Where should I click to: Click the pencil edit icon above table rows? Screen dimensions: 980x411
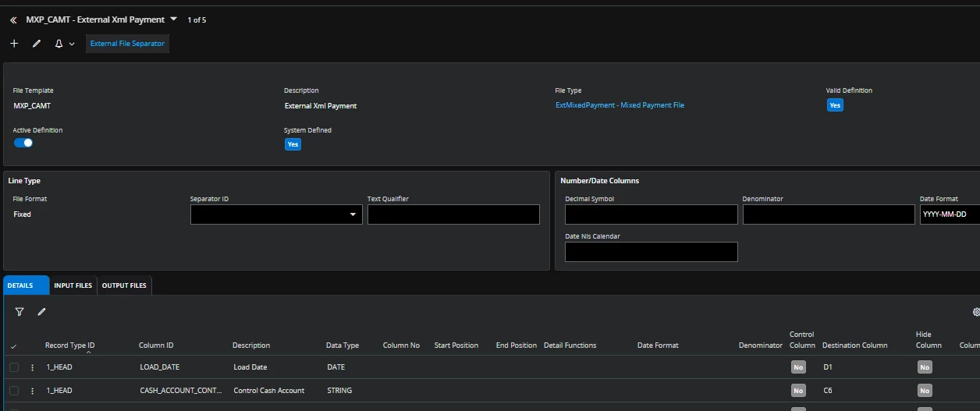42,312
